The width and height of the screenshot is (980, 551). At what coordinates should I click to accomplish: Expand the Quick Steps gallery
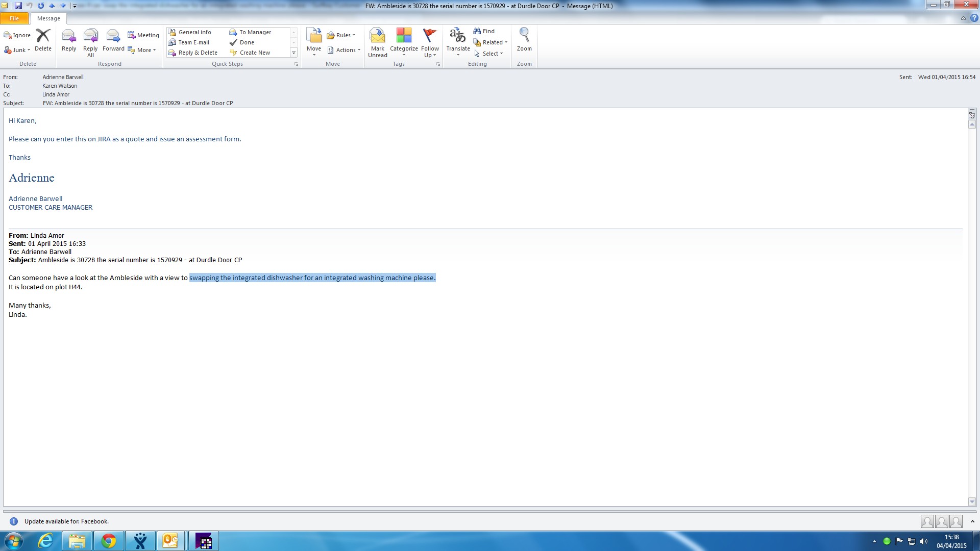[293, 53]
